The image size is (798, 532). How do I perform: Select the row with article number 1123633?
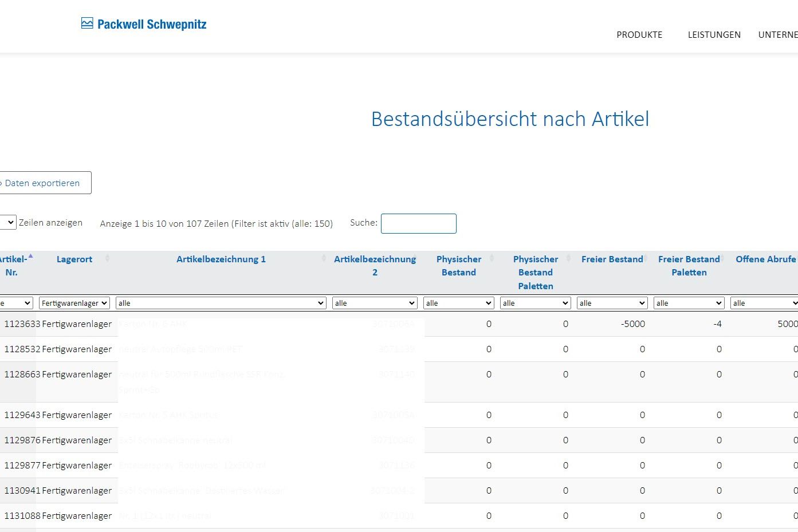pos(22,324)
